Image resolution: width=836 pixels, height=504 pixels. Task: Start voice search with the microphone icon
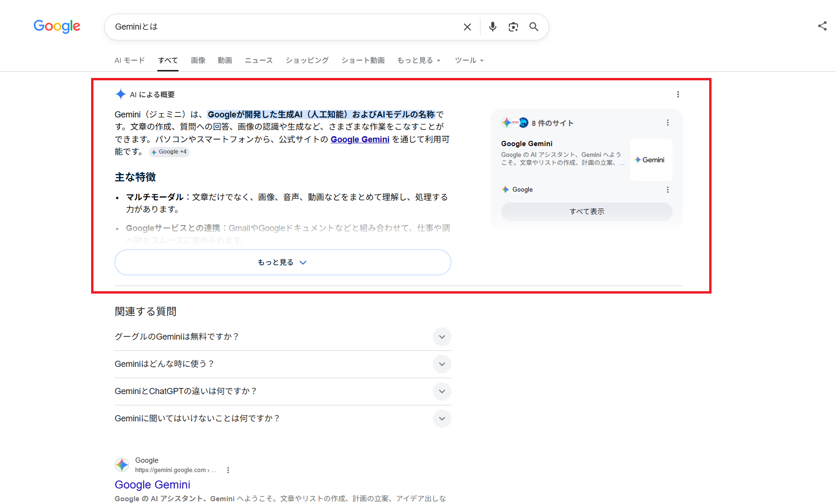point(493,27)
